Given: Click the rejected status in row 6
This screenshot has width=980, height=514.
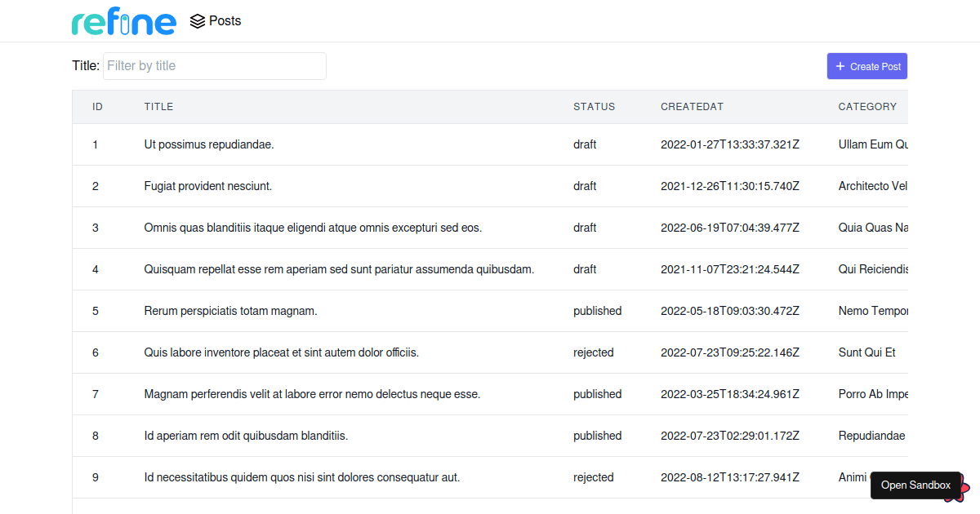Looking at the screenshot, I should (x=593, y=352).
